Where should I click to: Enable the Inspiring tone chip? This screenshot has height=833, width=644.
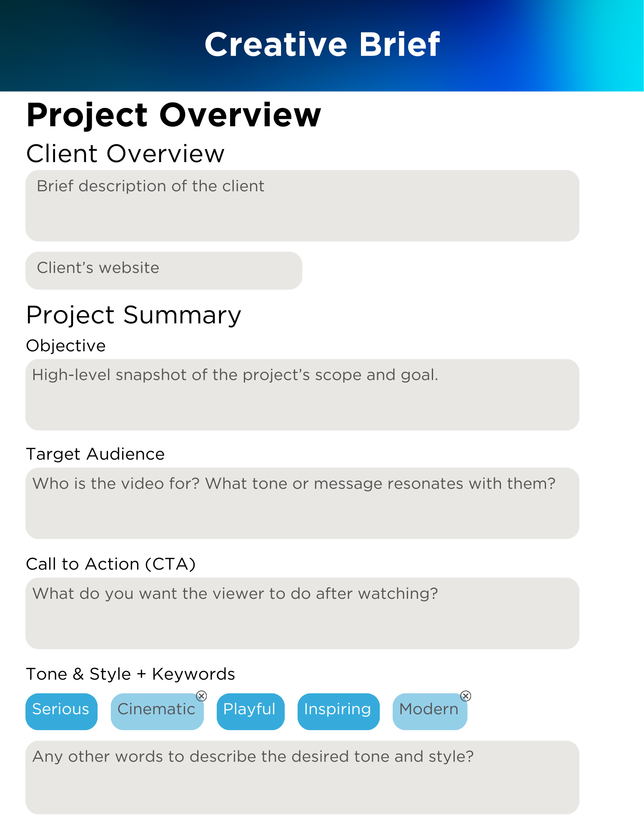(338, 711)
